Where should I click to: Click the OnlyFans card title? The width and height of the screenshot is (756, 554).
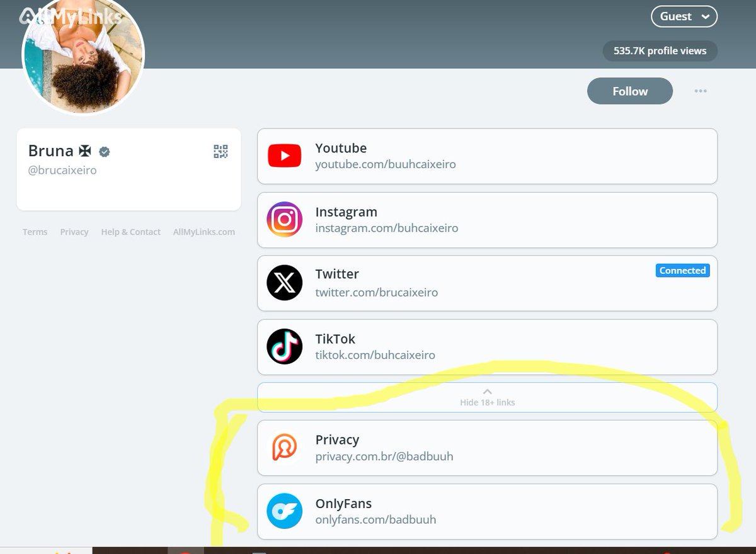click(x=343, y=504)
